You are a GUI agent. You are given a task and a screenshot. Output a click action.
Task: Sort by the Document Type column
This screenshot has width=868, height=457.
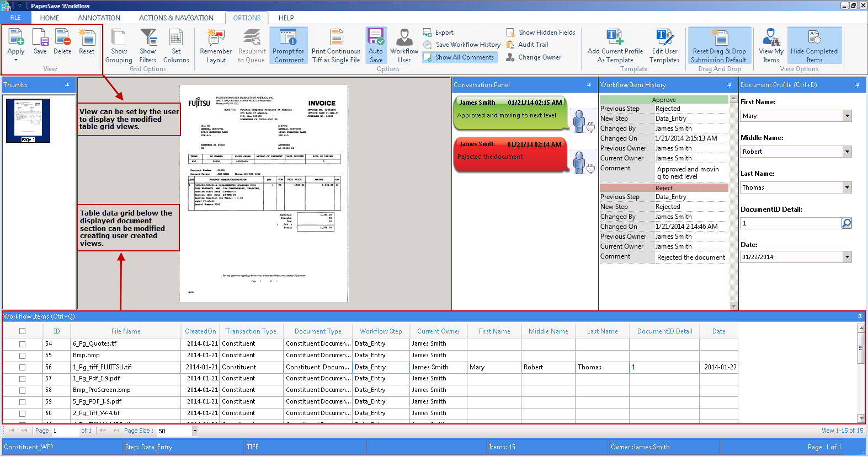pos(318,331)
